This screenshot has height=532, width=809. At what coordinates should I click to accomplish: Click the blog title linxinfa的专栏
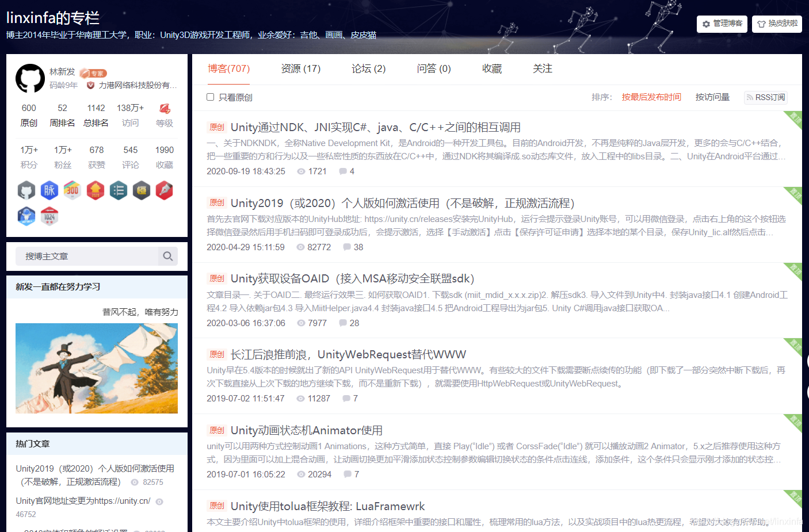pos(53,18)
